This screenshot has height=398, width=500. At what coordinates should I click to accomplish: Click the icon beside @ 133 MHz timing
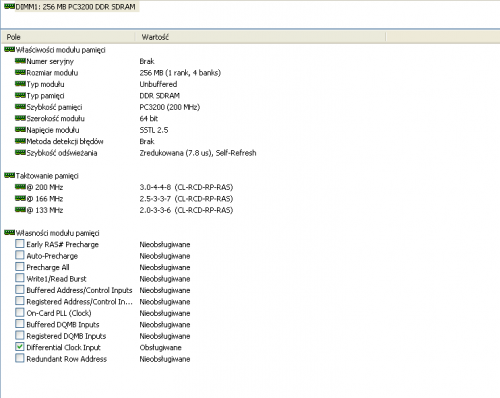coord(20,210)
